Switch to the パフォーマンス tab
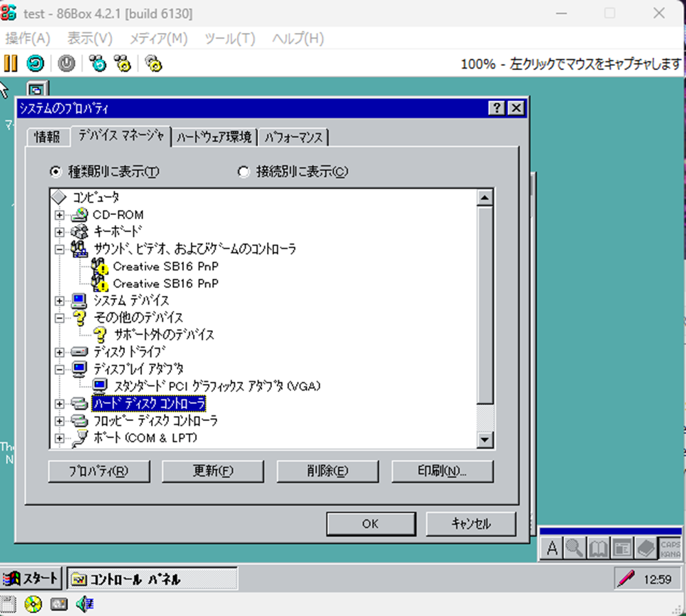This screenshot has height=616, width=686. (294, 137)
